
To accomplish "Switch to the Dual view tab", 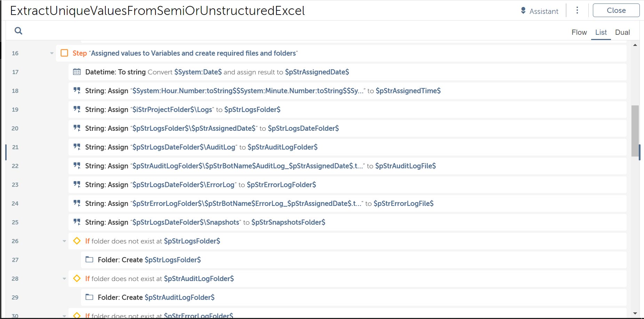I will pos(622,32).
